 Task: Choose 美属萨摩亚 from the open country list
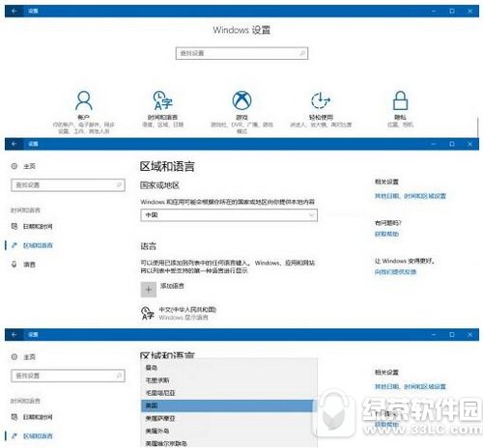click(x=229, y=418)
